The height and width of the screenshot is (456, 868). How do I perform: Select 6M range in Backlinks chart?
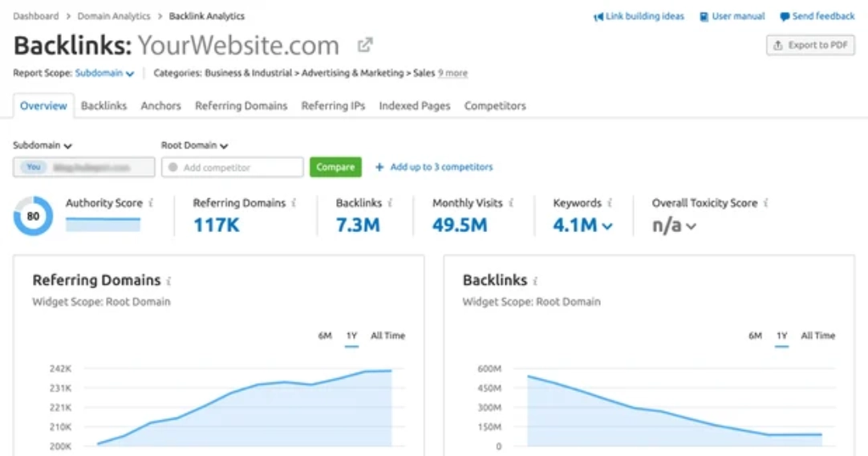click(755, 336)
